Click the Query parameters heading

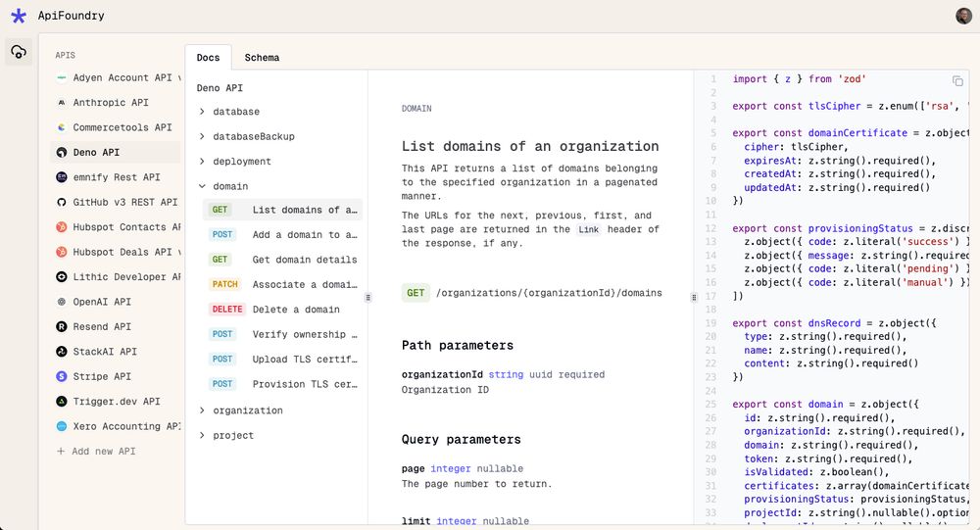click(x=462, y=439)
